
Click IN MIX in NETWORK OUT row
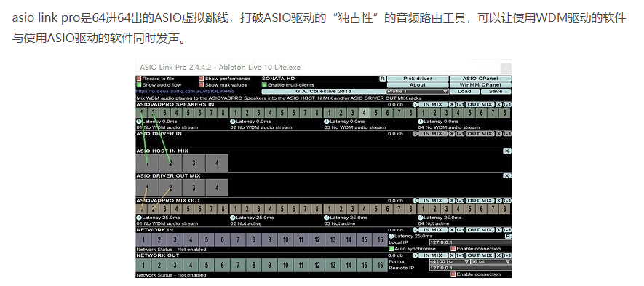[433, 255]
